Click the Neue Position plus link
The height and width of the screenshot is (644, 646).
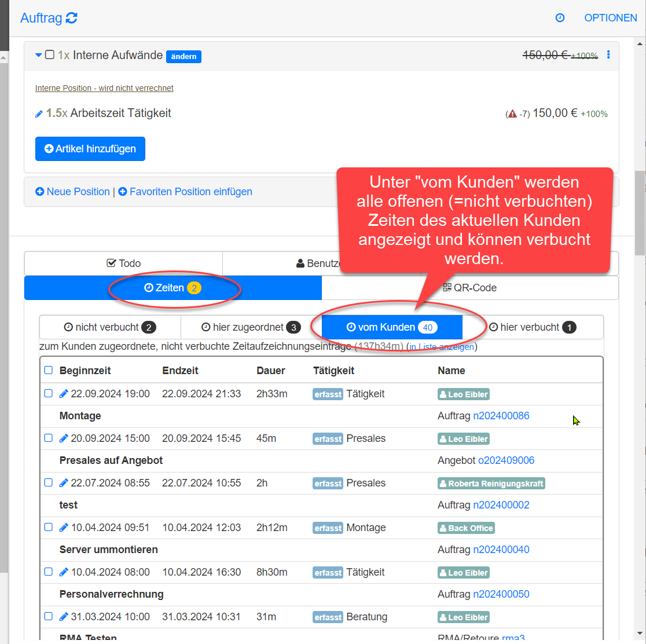pos(72,192)
